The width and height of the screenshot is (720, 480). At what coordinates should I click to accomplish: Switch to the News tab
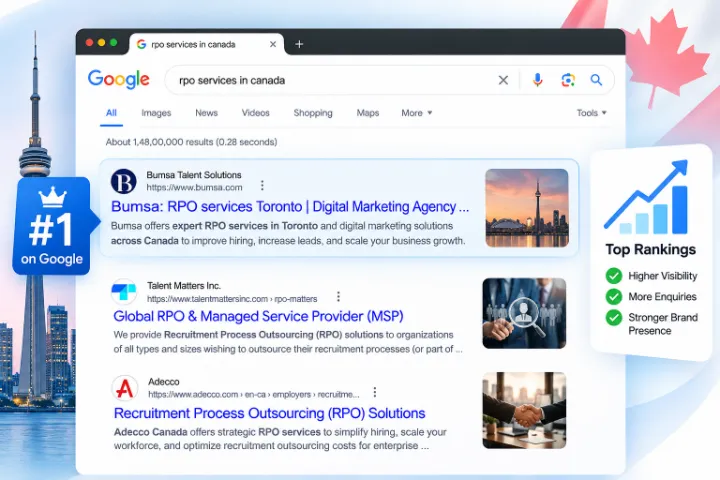click(206, 113)
